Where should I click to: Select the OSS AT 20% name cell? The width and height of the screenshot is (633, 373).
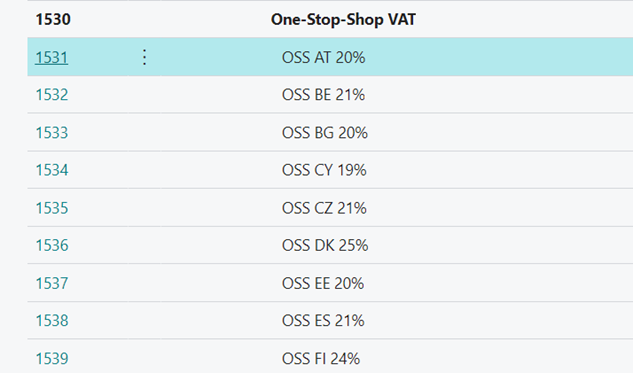[323, 57]
